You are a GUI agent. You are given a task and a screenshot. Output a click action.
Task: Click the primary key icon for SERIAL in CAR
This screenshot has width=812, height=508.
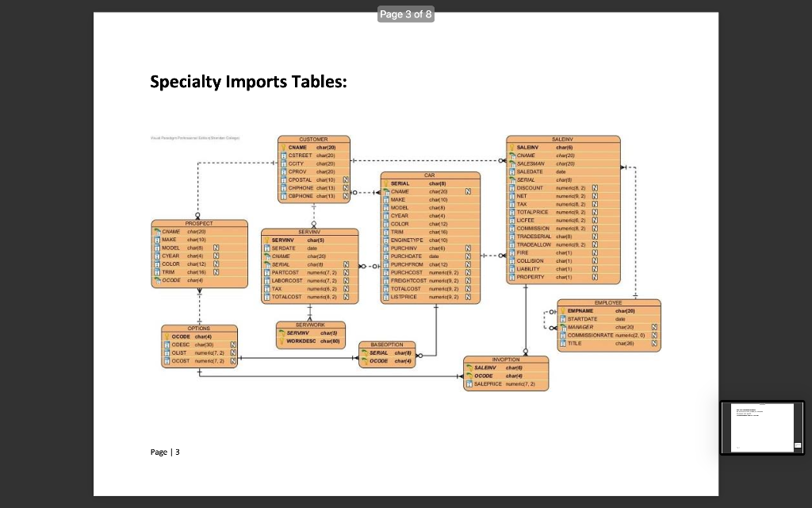(x=386, y=183)
